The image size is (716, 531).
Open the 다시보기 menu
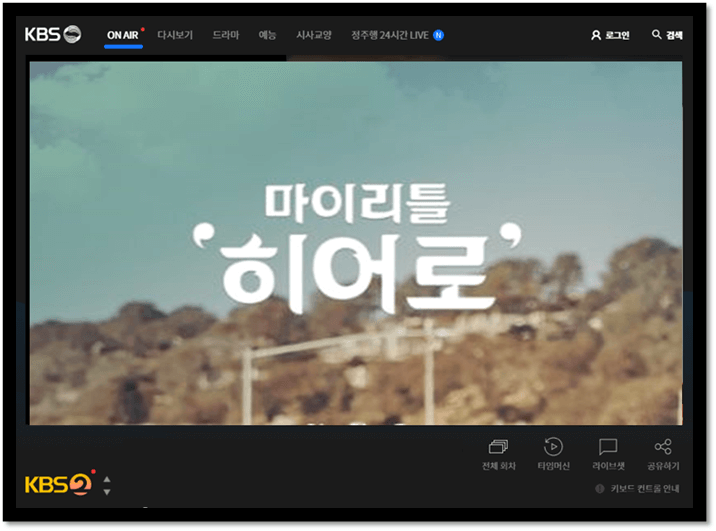pos(175,35)
